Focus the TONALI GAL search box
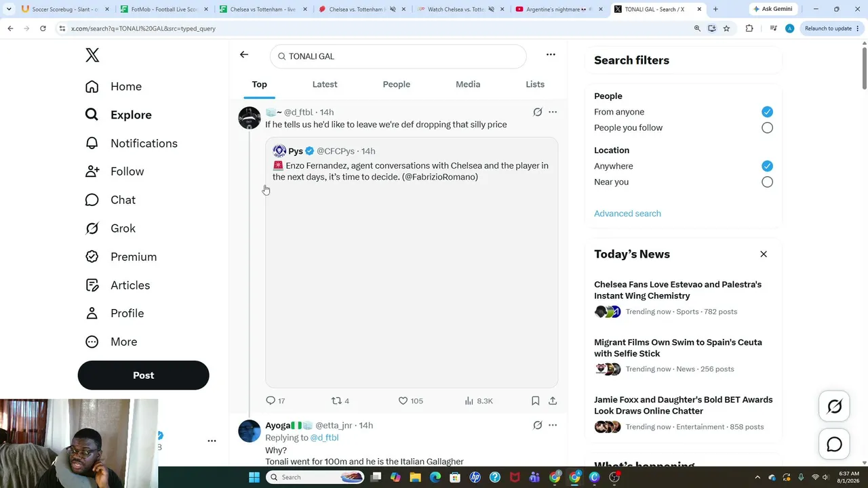Screen dimensions: 868x488 (x=398, y=56)
